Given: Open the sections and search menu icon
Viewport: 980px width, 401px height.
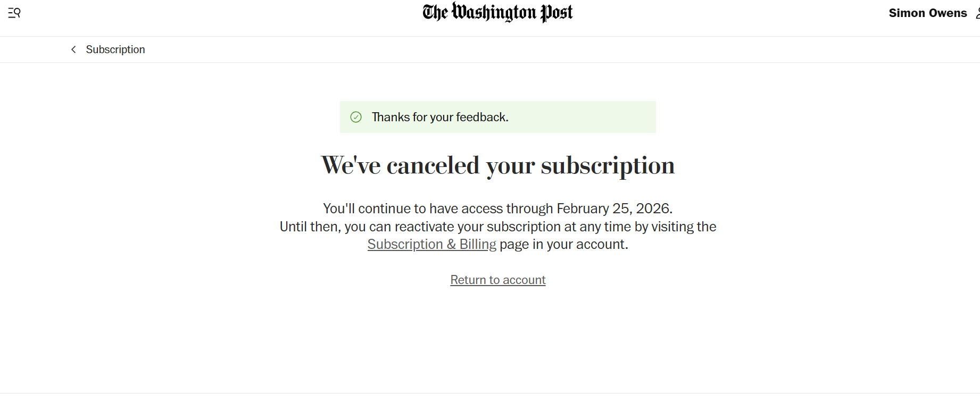Looking at the screenshot, I should click(x=14, y=13).
